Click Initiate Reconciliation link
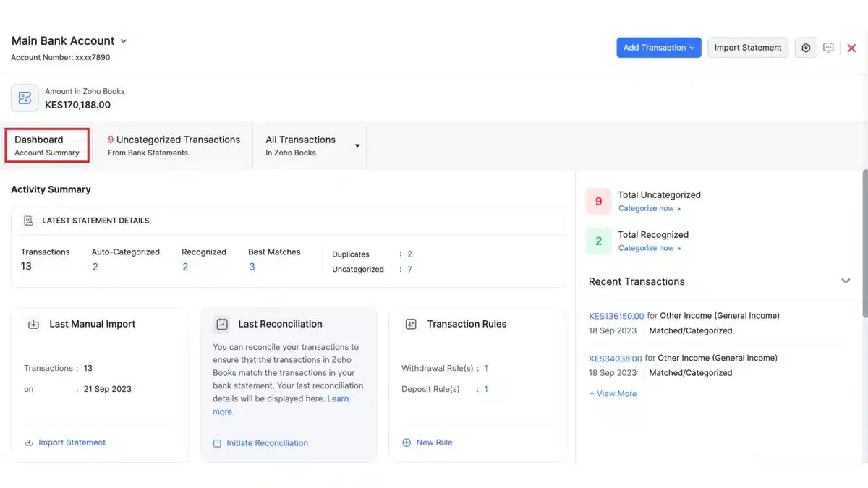 (267, 443)
